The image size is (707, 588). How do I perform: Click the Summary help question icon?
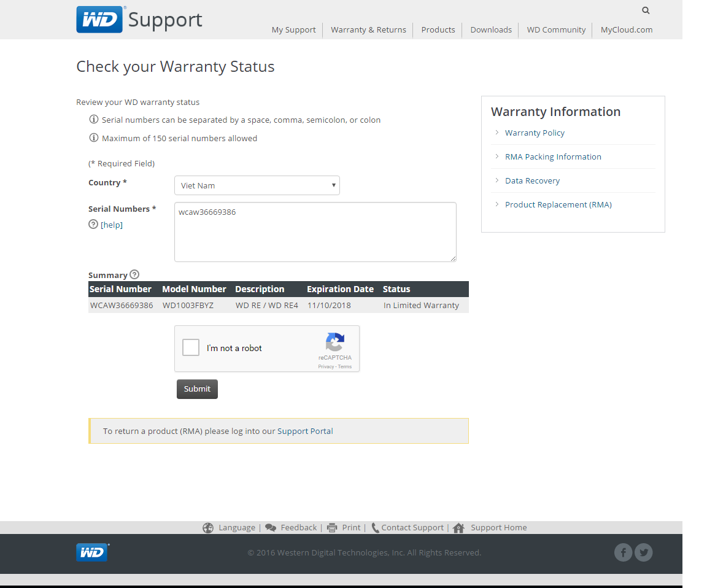[x=134, y=274]
